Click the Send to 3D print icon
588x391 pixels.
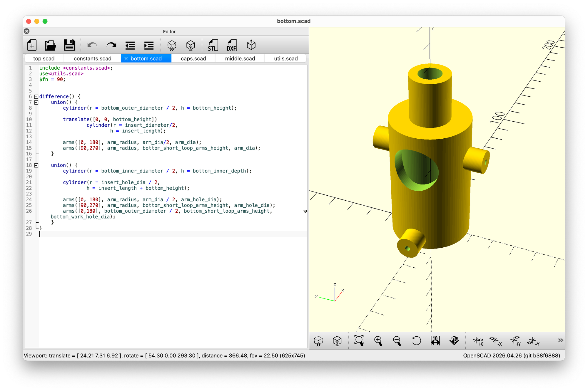click(251, 46)
